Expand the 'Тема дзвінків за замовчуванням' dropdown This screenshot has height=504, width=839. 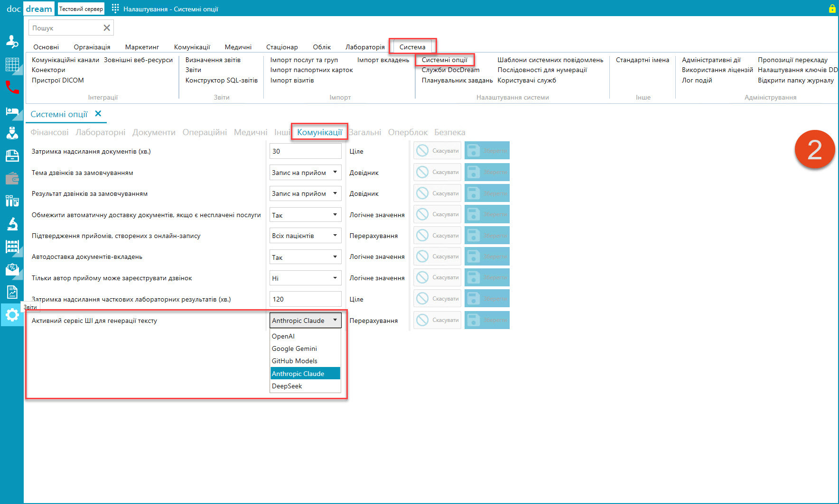[305, 173]
